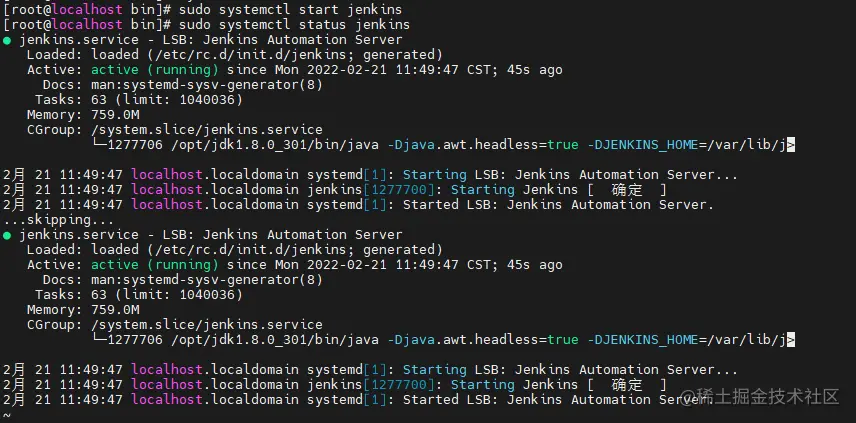Click the '[root@localhost bin]#' prompt on the status jenkins row
Image resolution: width=856 pixels, height=423 pixels.
(88, 25)
